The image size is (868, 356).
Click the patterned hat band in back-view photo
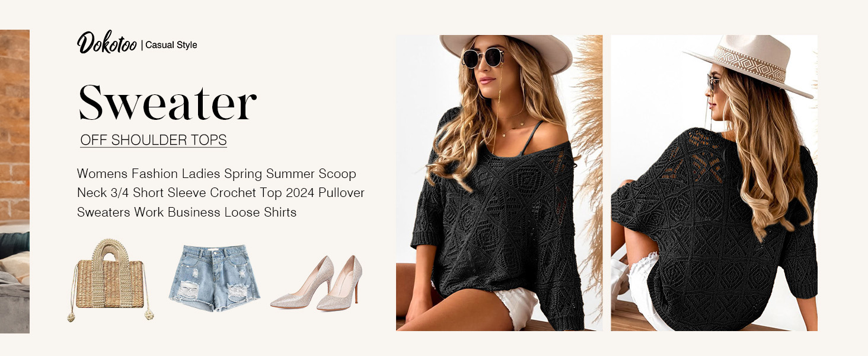(749, 63)
